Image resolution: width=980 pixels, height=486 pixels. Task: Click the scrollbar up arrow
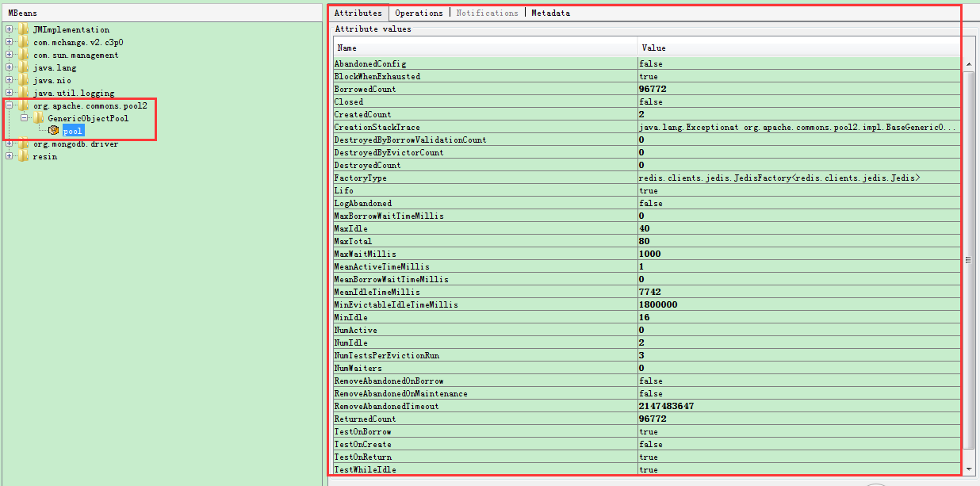(969, 64)
